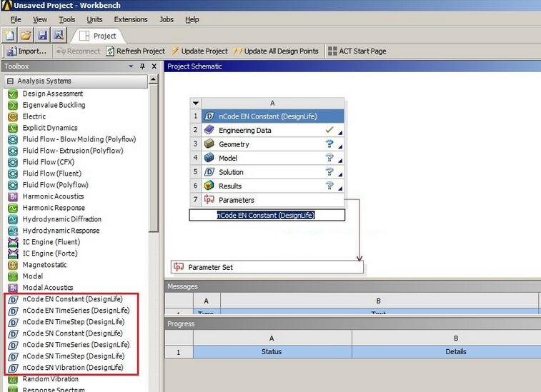The width and height of the screenshot is (541, 392).
Task: Open the View menu
Action: coord(40,20)
